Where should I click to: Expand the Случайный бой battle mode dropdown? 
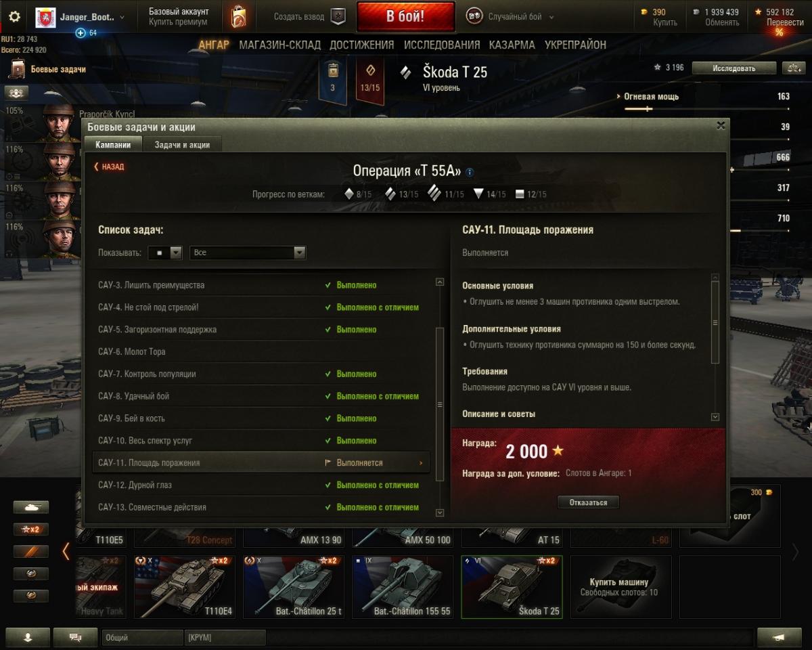(x=510, y=17)
